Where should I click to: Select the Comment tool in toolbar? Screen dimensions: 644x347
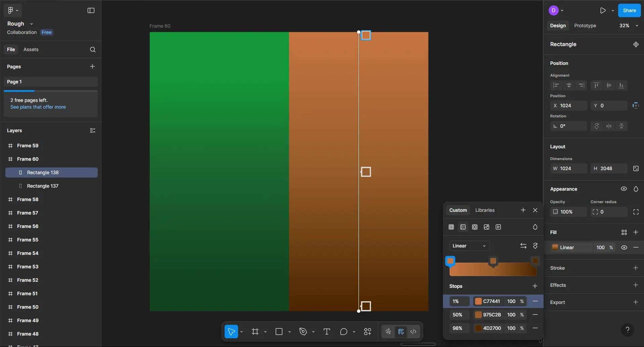(343, 332)
